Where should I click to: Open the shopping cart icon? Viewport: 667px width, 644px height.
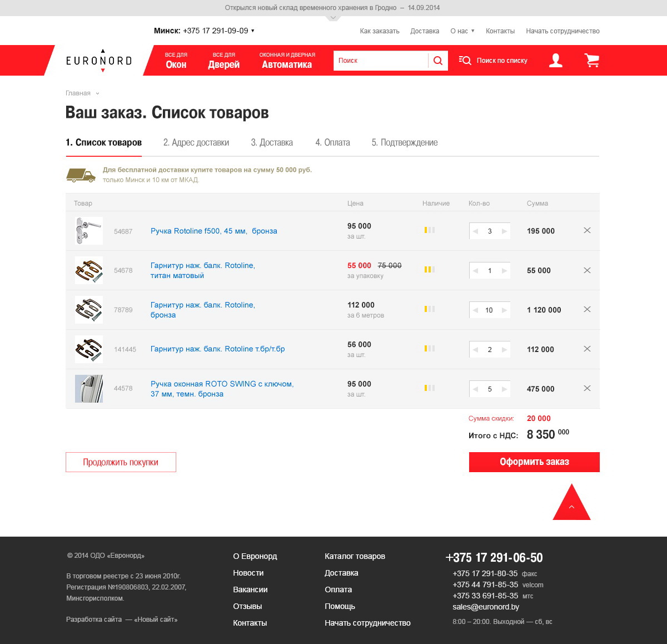pyautogui.click(x=592, y=61)
